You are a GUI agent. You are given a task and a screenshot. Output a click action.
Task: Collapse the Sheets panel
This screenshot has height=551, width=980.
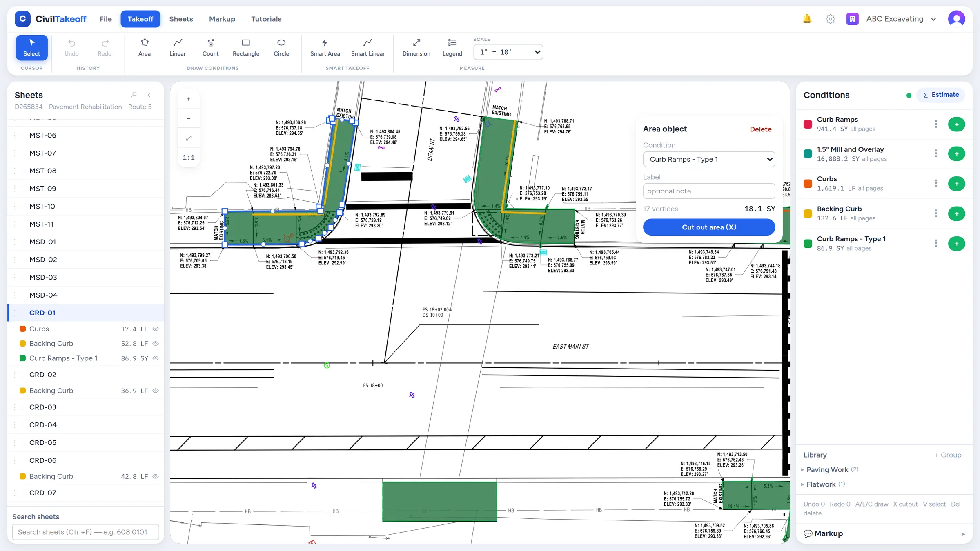149,95
